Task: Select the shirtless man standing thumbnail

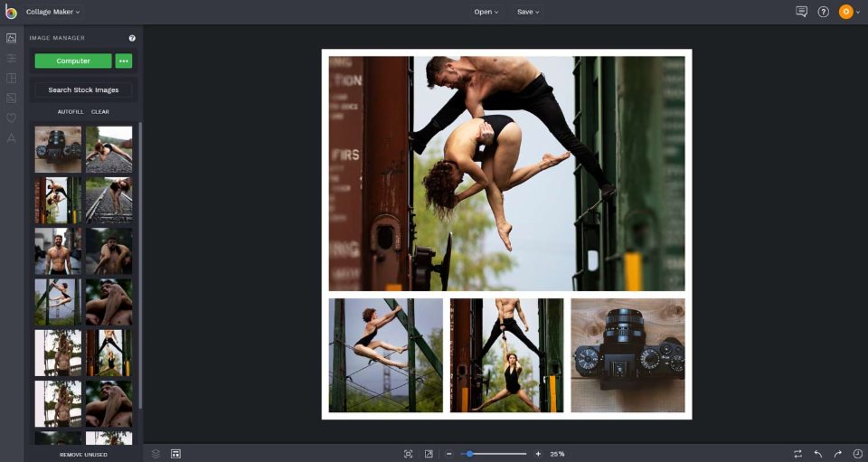Action: [x=58, y=251]
